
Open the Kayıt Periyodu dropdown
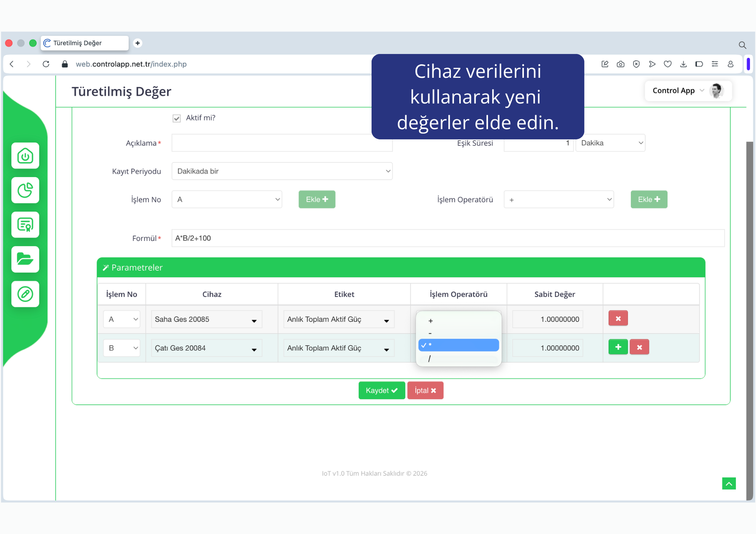282,171
